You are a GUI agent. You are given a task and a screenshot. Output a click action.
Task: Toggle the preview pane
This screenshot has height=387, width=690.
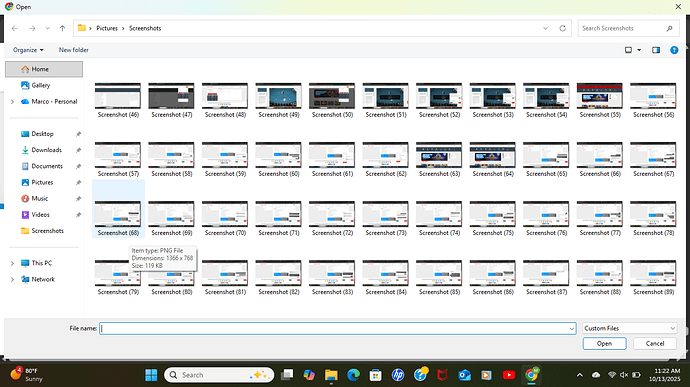[x=656, y=50]
